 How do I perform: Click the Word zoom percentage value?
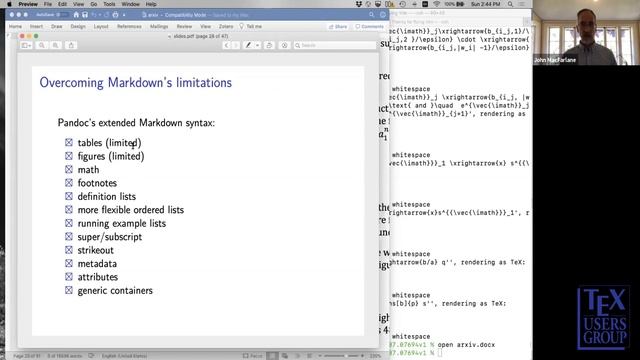pyautogui.click(x=375, y=356)
